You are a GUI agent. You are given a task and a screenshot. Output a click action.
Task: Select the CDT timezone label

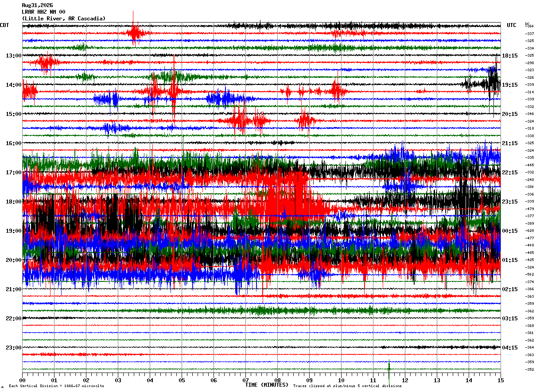[4, 25]
